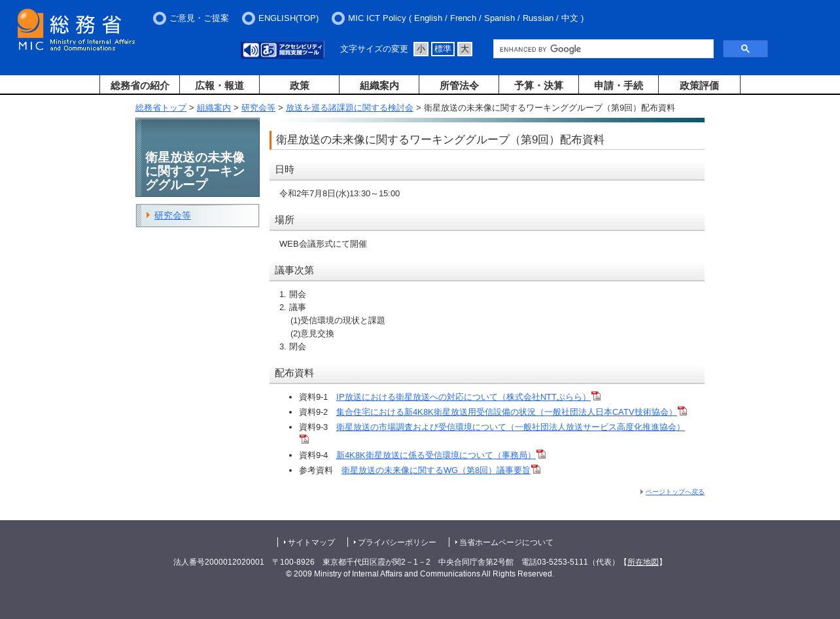
Task: Open MIC ICT Policy French link
Action: click(x=463, y=18)
